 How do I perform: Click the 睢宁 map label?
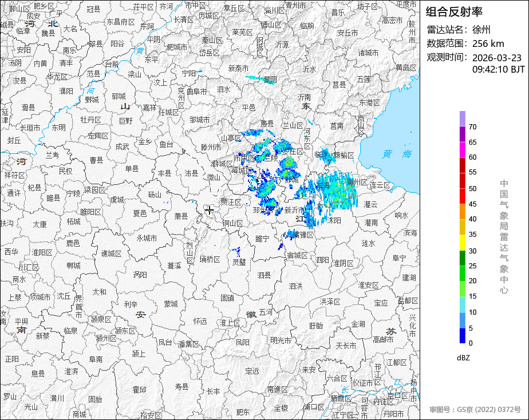pyautogui.click(x=262, y=239)
